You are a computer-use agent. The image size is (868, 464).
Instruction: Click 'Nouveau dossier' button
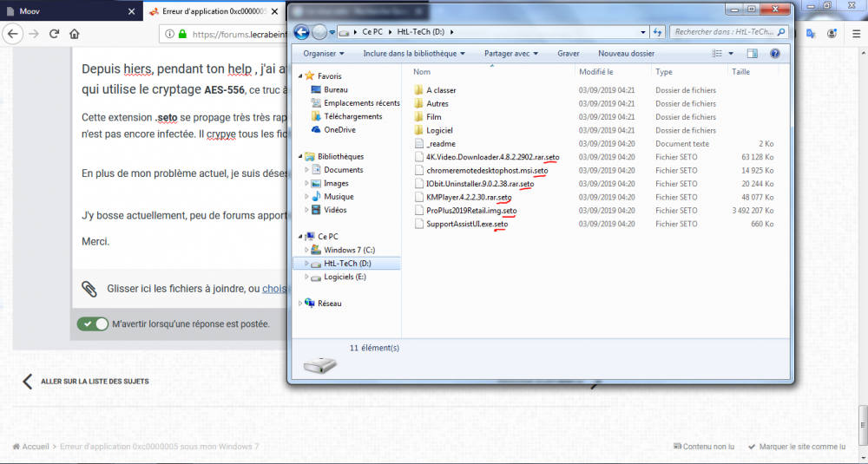click(x=626, y=54)
